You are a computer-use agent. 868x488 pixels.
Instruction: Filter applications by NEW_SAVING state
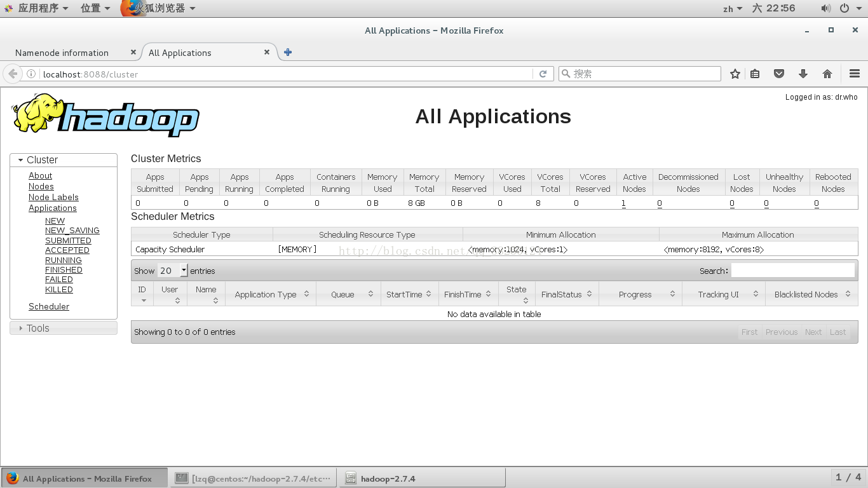(x=72, y=231)
